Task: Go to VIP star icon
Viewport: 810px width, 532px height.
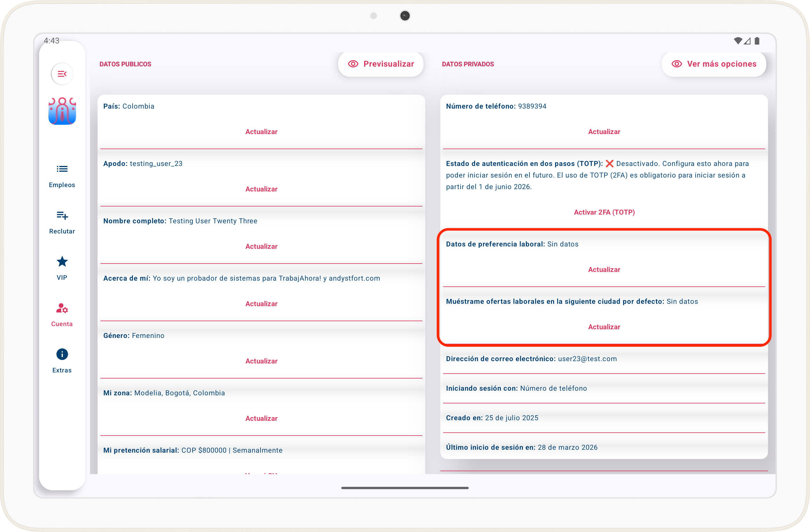Action: pyautogui.click(x=62, y=262)
